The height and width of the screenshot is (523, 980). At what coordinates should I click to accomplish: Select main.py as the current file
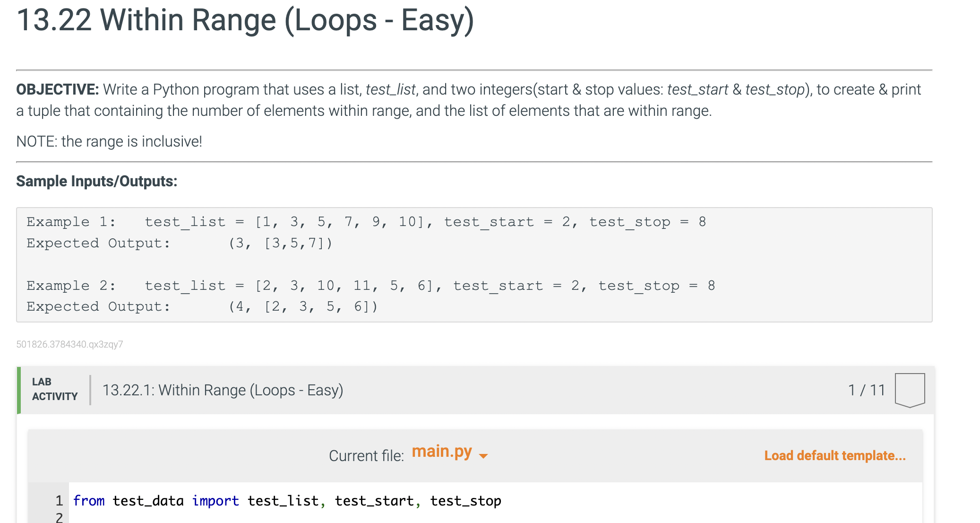443,452
